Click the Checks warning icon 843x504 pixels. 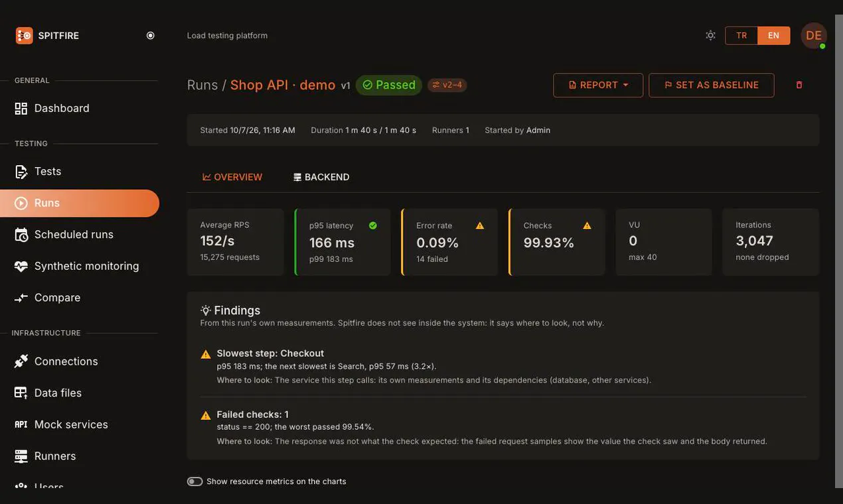[587, 225]
